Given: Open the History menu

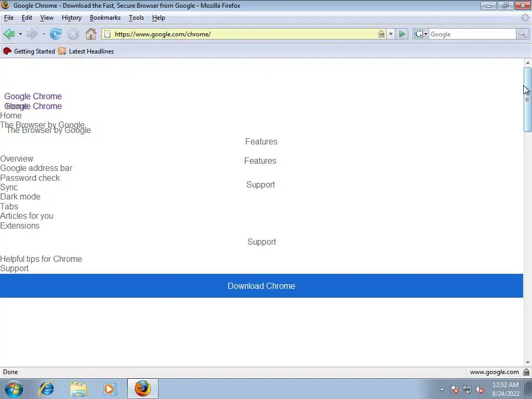Looking at the screenshot, I should [x=72, y=18].
